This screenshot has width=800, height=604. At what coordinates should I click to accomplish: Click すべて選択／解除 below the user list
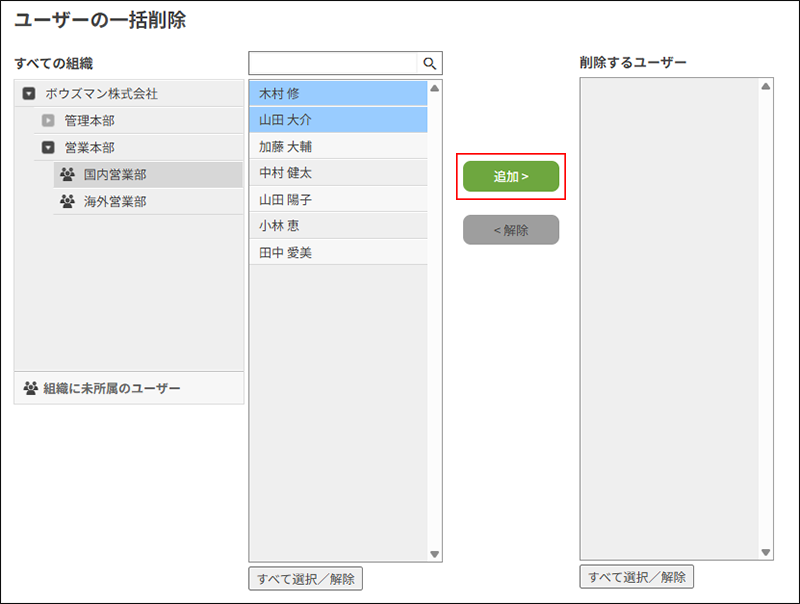[307, 578]
